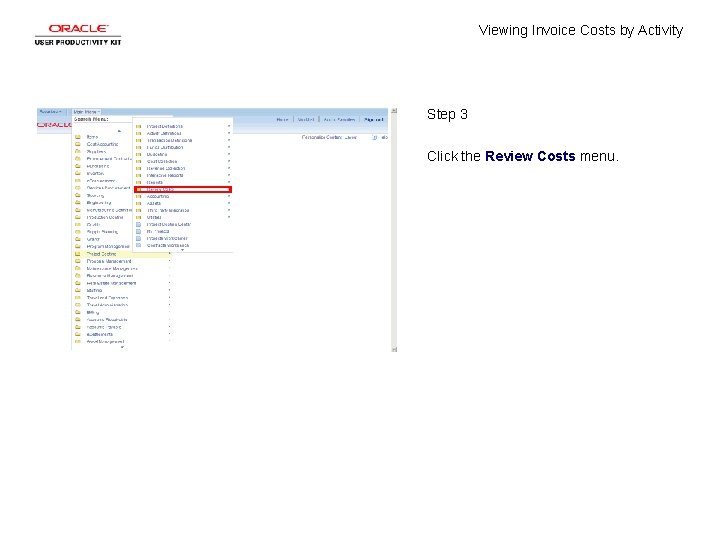Open the Interactive Reports submenu

click(165, 175)
